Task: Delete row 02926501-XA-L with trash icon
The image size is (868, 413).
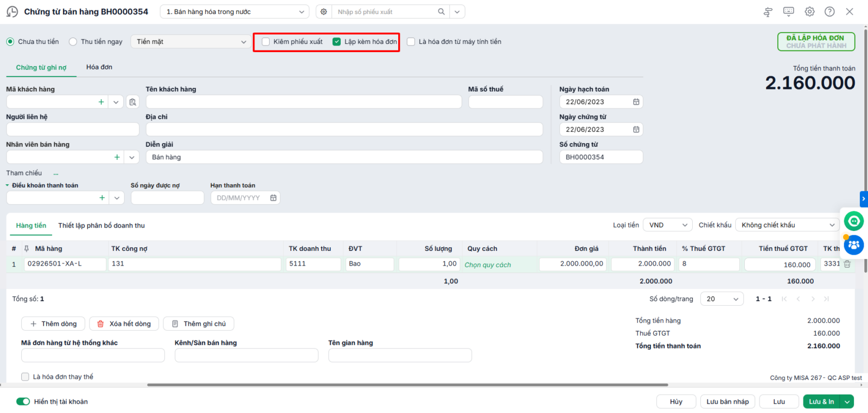Action: coord(847,264)
